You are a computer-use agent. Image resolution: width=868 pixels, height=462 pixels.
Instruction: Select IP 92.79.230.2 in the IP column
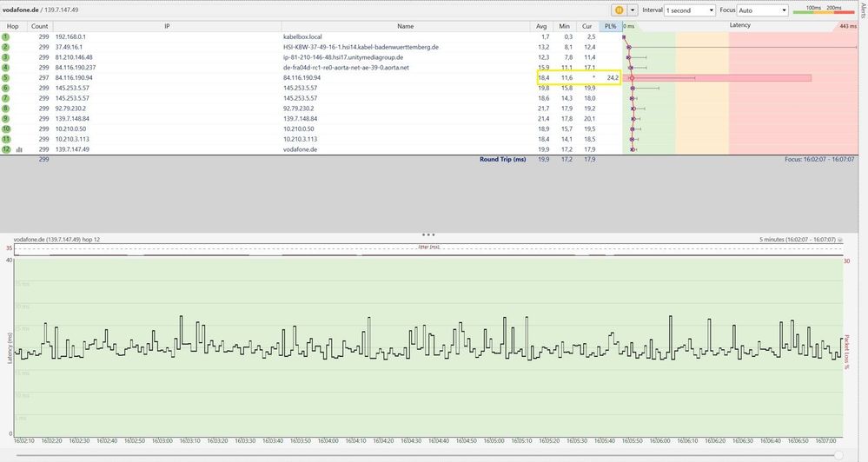(70, 109)
